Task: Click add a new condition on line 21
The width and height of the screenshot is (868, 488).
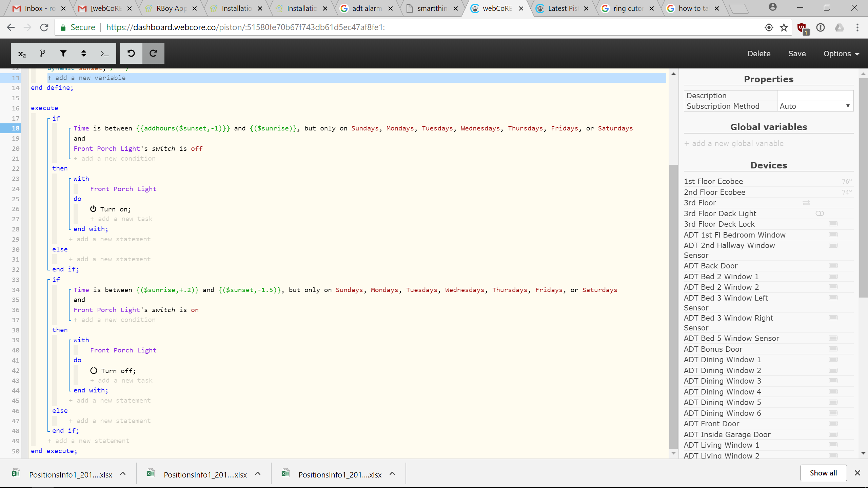Action: (x=115, y=158)
